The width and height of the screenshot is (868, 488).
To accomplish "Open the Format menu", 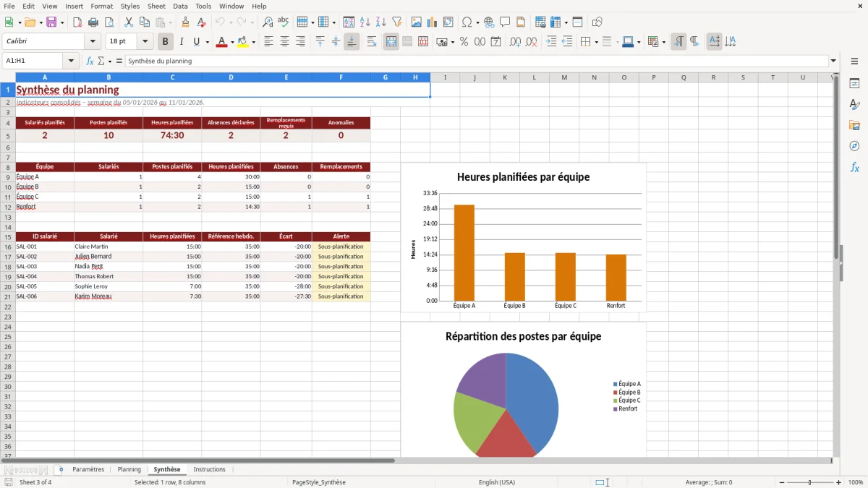I will (x=102, y=6).
